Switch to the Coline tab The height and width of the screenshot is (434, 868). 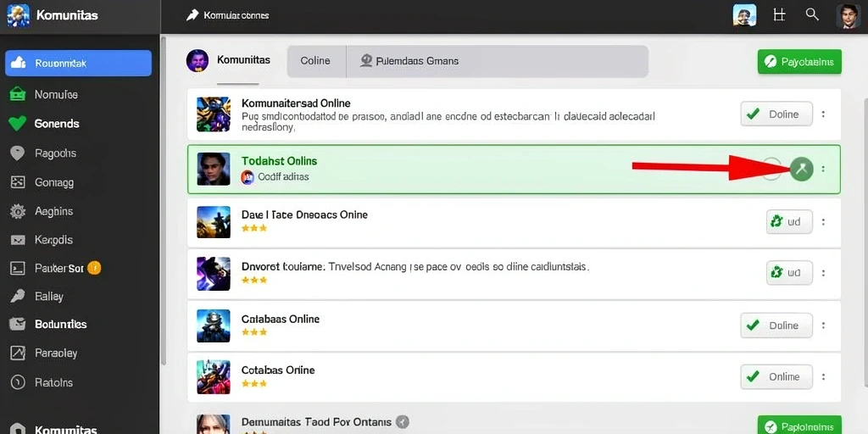pyautogui.click(x=316, y=61)
